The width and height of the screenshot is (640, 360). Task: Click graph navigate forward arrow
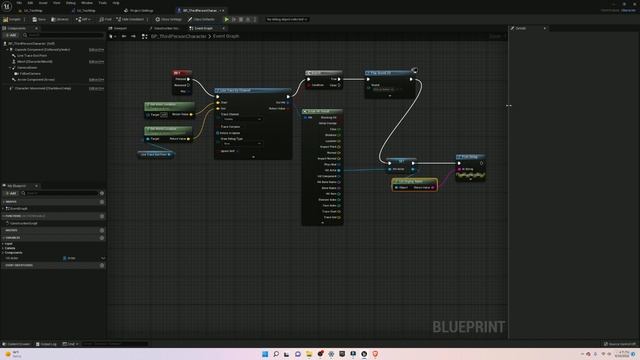(x=133, y=36)
